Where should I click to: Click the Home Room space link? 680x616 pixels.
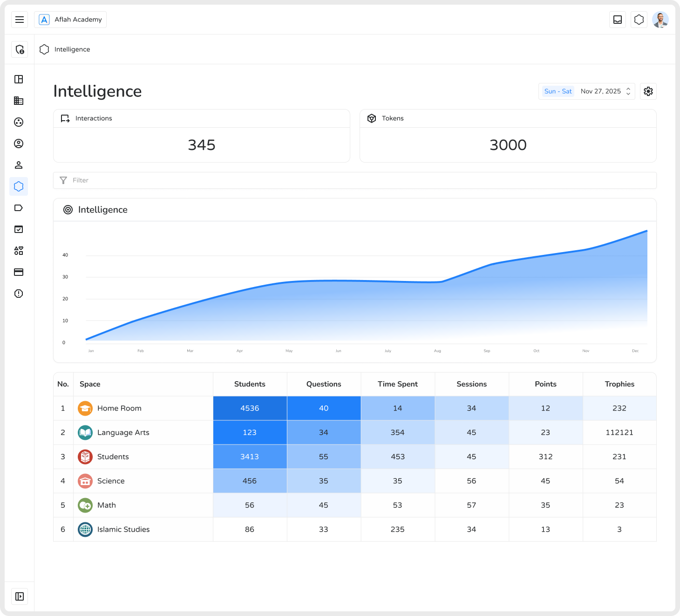[x=119, y=408]
